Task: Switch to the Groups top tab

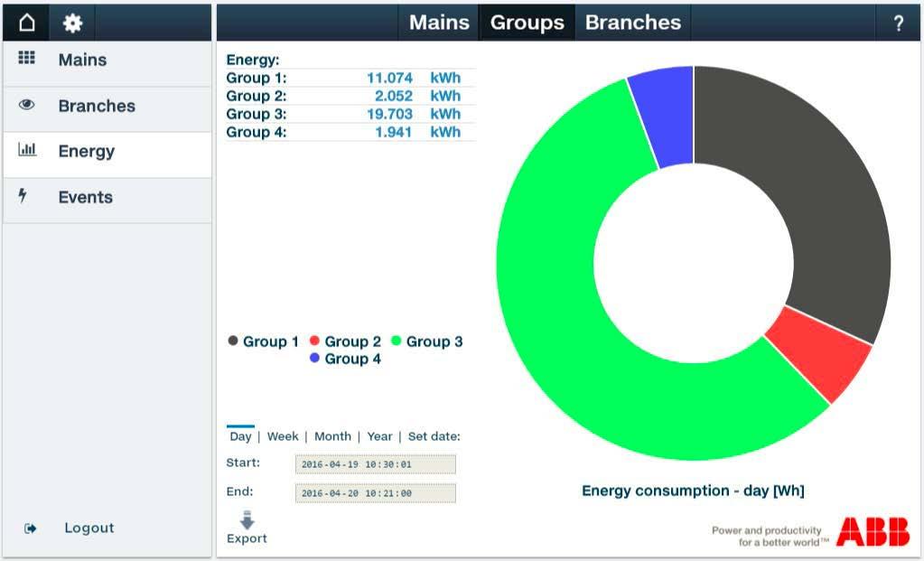Action: tap(527, 23)
